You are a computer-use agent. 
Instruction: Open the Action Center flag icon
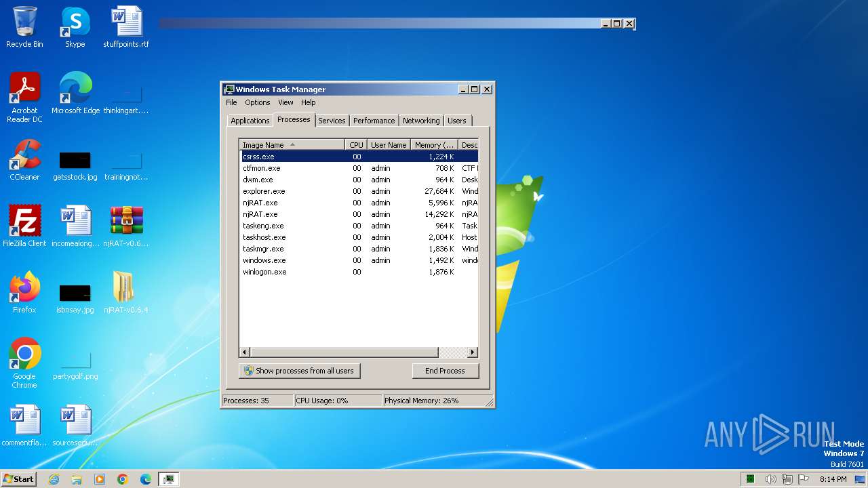click(804, 479)
